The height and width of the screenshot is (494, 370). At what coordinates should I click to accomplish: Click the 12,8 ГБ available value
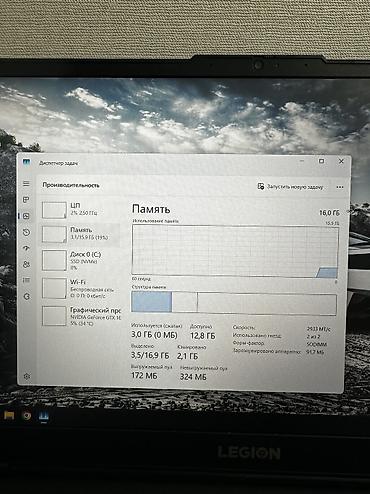pyautogui.click(x=203, y=335)
